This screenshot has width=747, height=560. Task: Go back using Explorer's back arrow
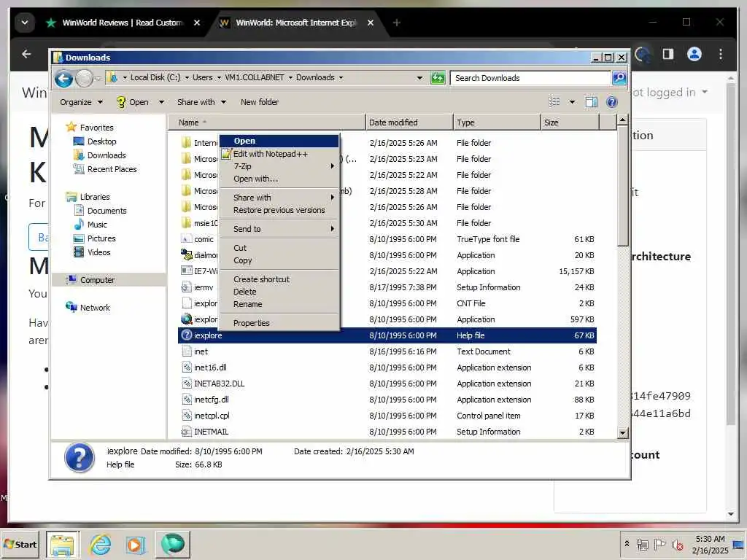[x=63, y=78]
